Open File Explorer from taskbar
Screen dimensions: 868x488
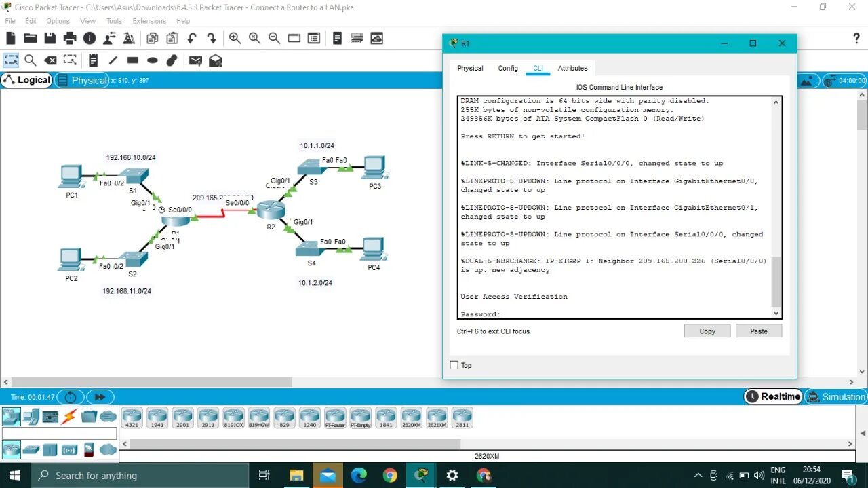point(296,475)
